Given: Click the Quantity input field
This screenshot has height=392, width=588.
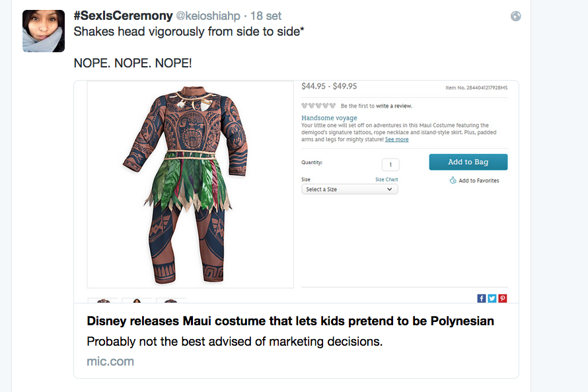Looking at the screenshot, I should pos(390,165).
